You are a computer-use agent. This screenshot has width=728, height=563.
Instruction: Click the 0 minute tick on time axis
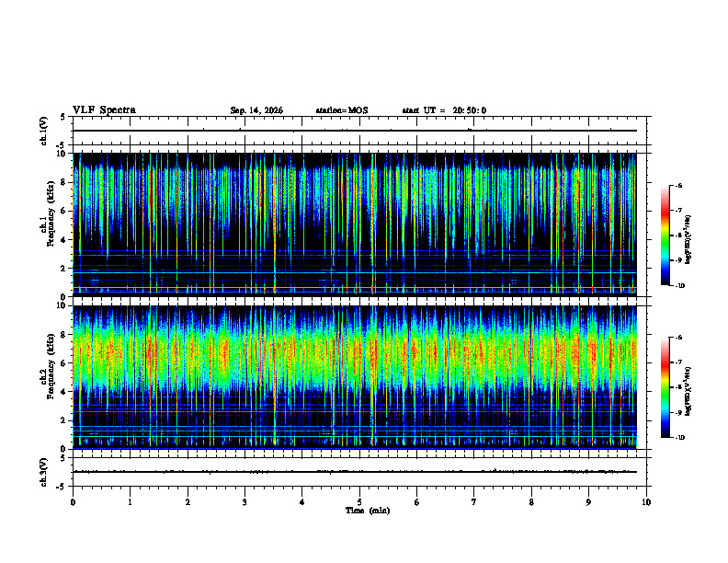click(73, 502)
